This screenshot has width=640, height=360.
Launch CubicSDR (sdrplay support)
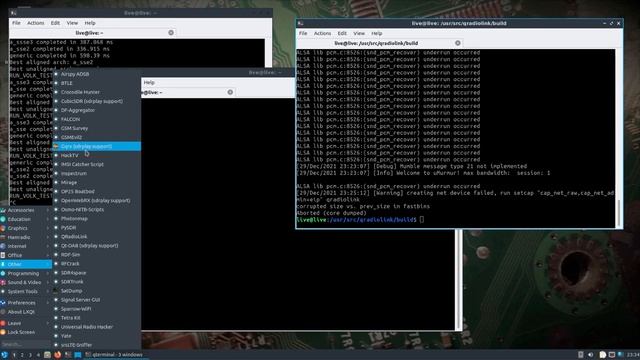(x=96, y=101)
